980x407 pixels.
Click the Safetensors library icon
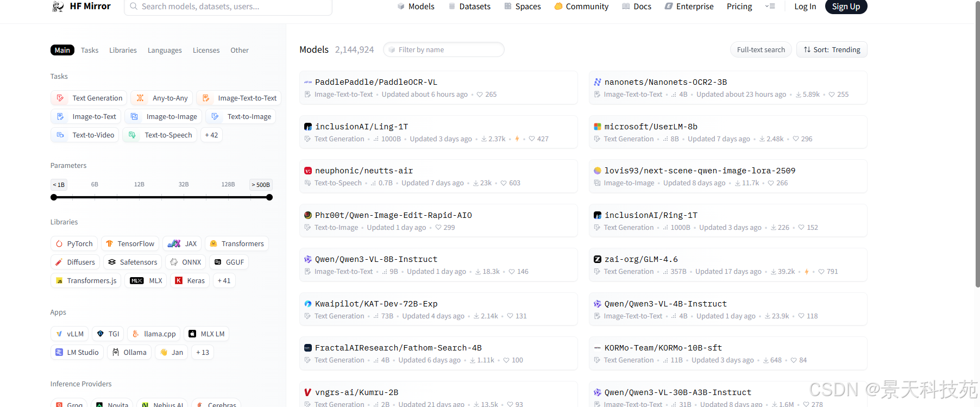tap(112, 262)
